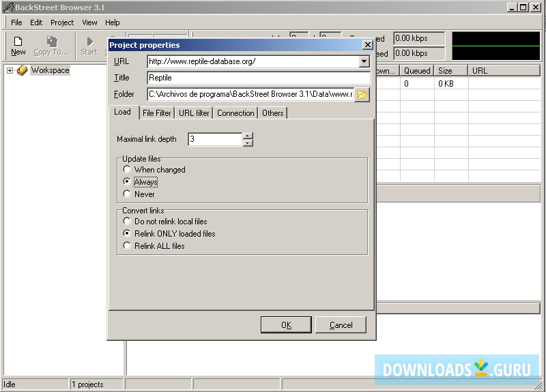Select the Workspace tree item
Viewport: 546px width, 392px height.
[50, 70]
